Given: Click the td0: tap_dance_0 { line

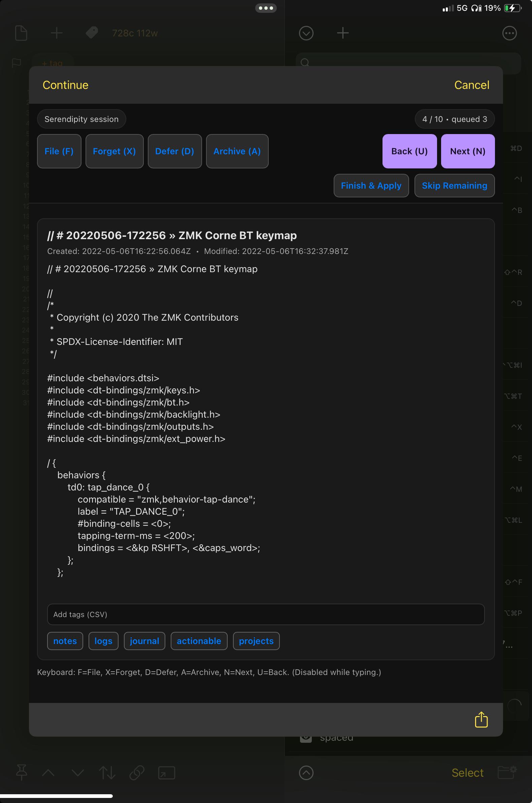Looking at the screenshot, I should (108, 487).
